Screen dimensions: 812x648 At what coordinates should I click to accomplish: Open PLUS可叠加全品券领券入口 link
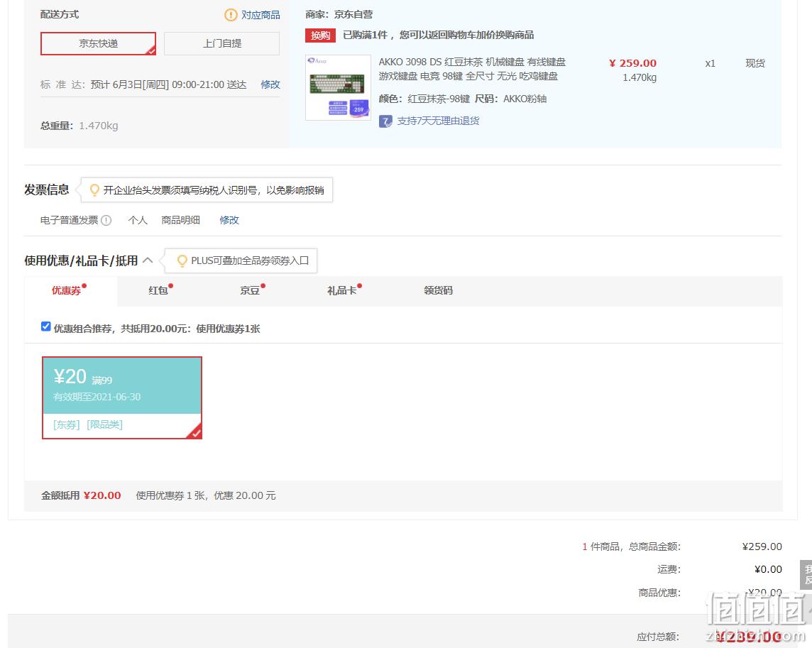coord(250,260)
